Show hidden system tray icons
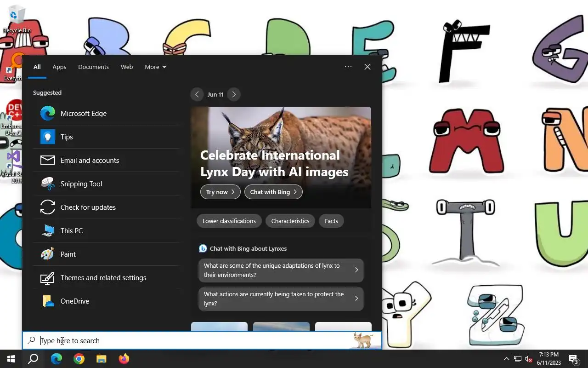 (x=506, y=359)
